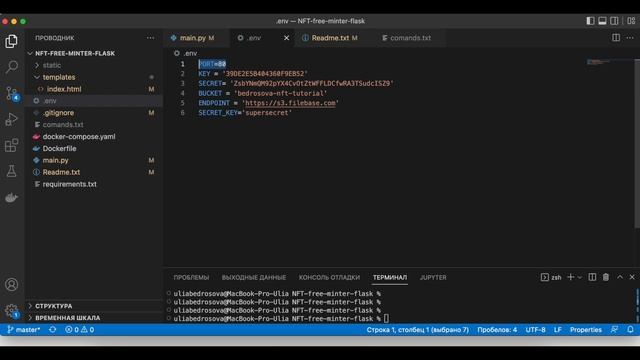This screenshot has width=640, height=360.
Task: Split the terminal panel
Action: [592, 277]
